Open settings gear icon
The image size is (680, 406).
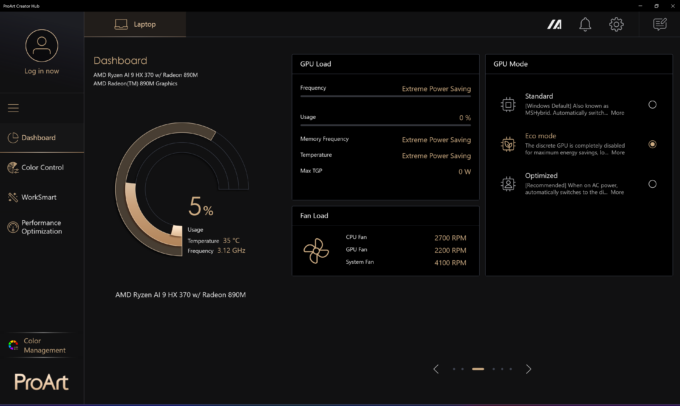[616, 24]
